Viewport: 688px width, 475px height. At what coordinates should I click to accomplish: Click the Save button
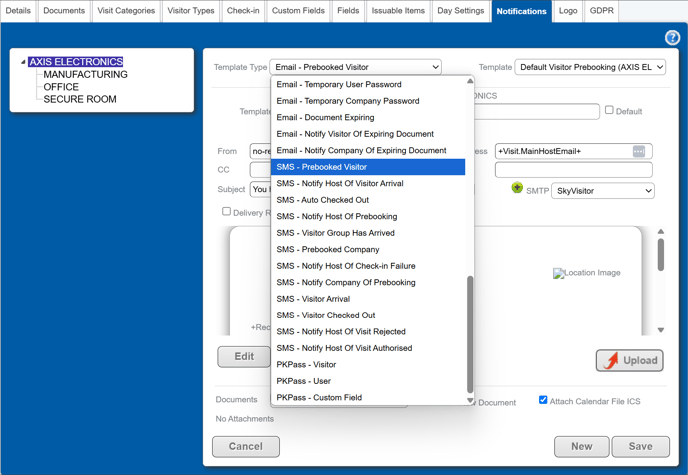640,446
